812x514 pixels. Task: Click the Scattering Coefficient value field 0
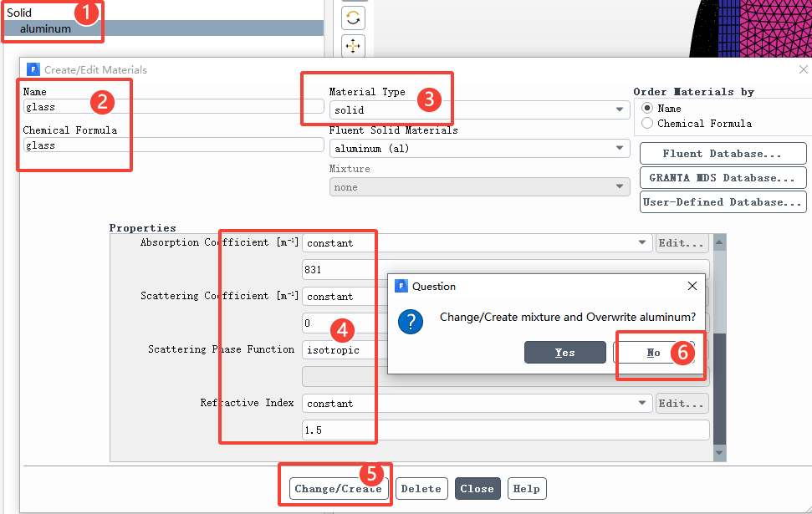coord(345,323)
